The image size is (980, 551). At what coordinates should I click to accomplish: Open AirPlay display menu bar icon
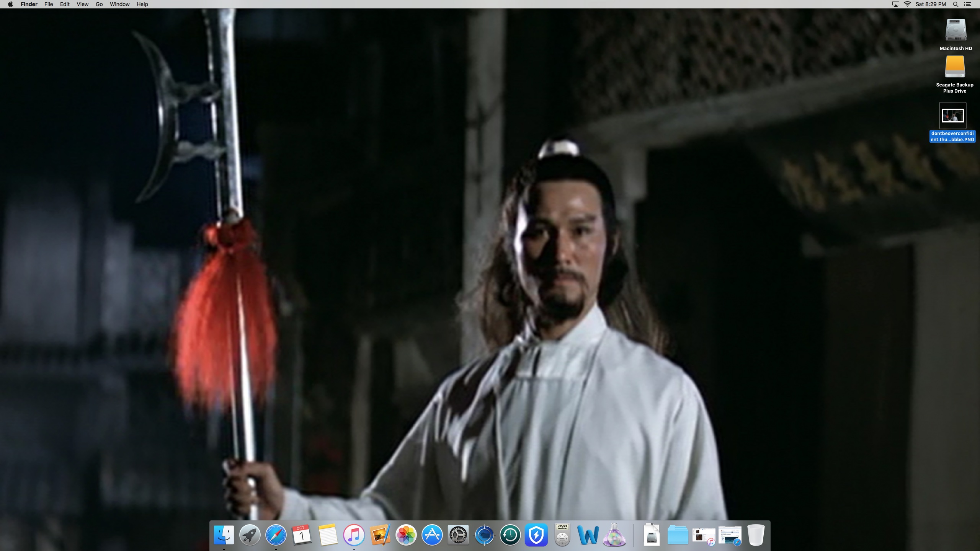[x=895, y=4]
